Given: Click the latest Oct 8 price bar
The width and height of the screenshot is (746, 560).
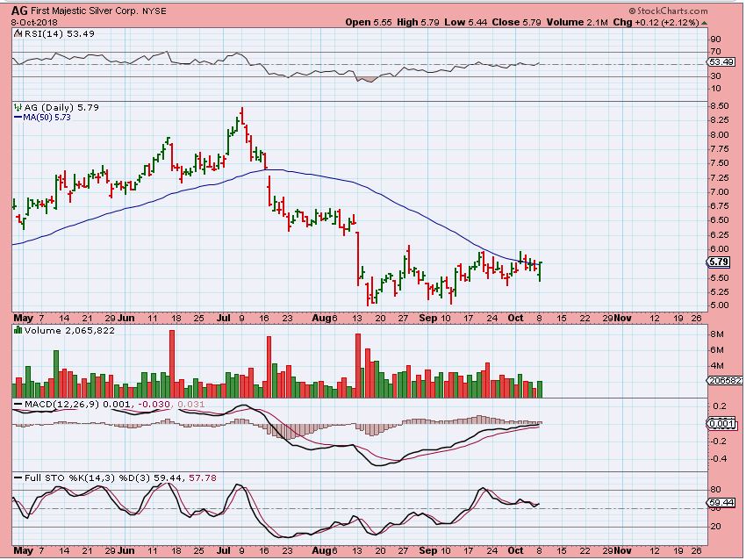Looking at the screenshot, I should pyautogui.click(x=540, y=271).
